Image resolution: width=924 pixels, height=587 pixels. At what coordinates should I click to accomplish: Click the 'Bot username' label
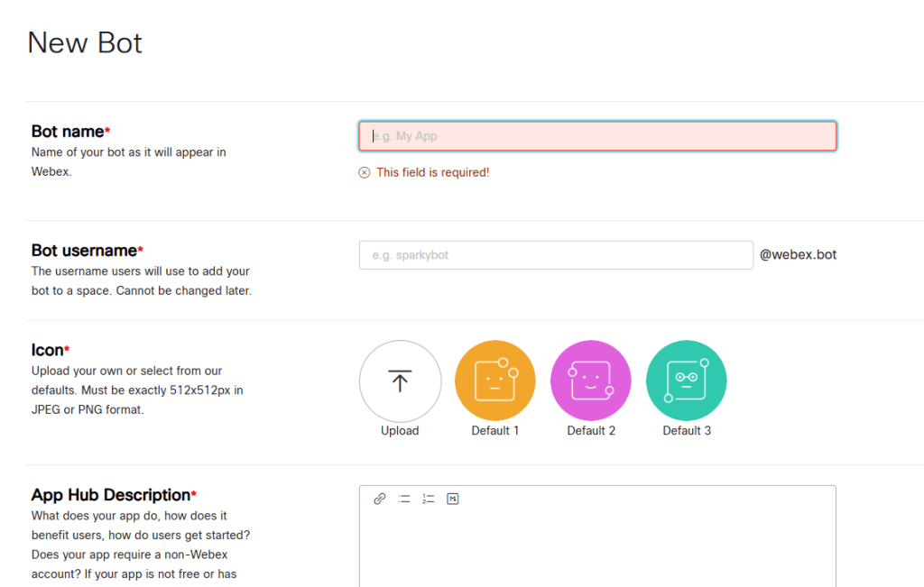[x=84, y=251]
